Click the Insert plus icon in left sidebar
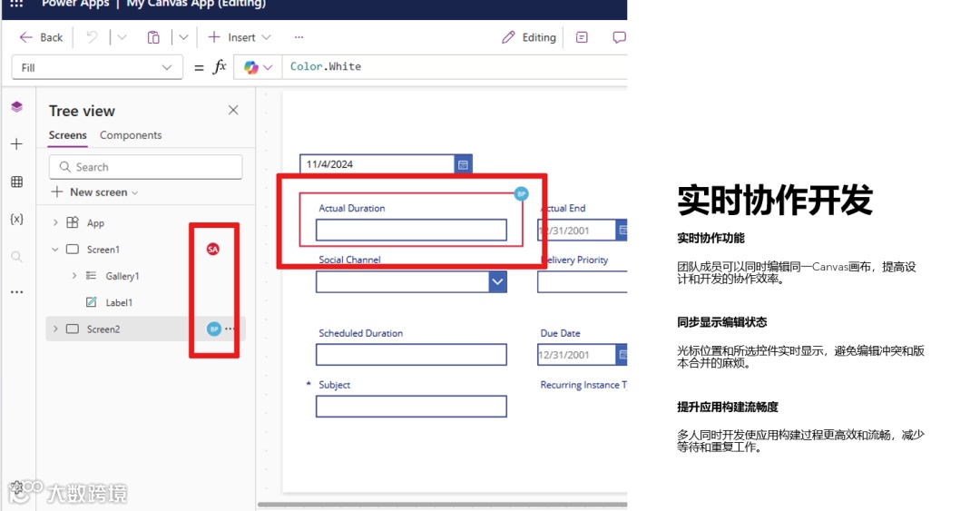980x511 pixels. (x=17, y=143)
